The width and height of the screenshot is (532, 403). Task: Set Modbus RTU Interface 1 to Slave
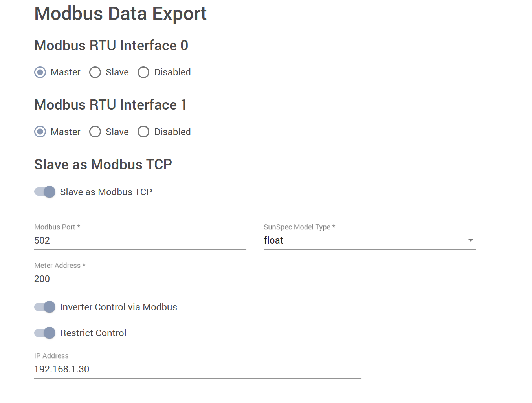click(x=95, y=132)
